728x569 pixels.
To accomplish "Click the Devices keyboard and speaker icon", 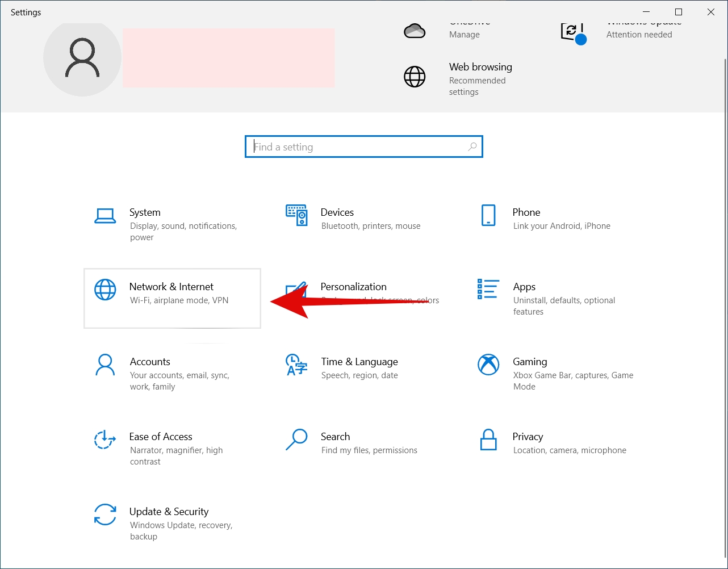I will pos(296,216).
